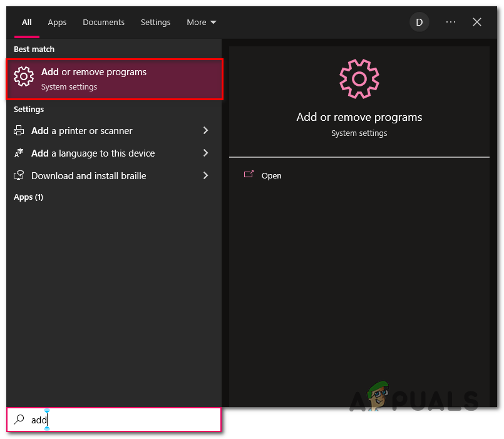
Task: Click the gear icon beside Add or remove programs result
Action: click(x=23, y=76)
